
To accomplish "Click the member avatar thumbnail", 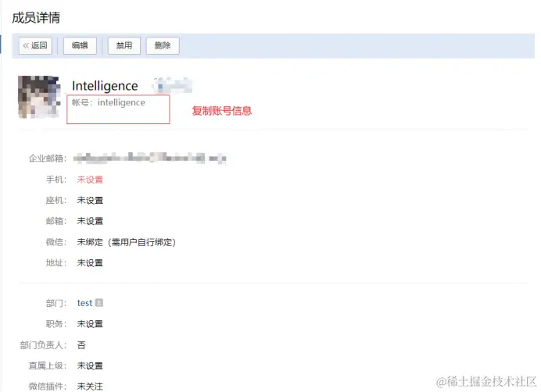I will (x=39, y=97).
